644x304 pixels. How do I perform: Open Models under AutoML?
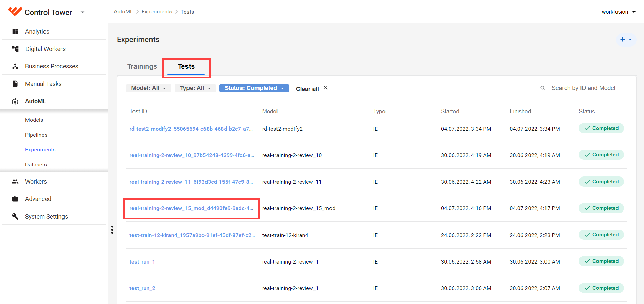coord(34,120)
